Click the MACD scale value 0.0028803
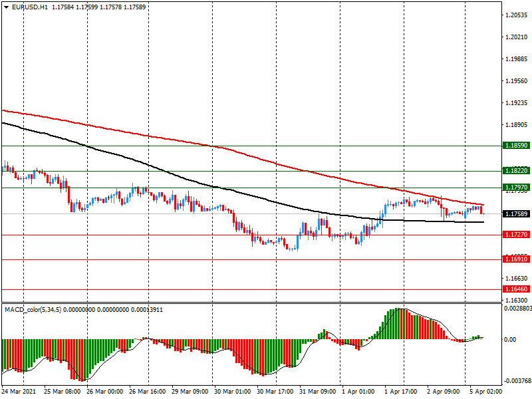This screenshot has height=399, width=532. click(x=517, y=309)
